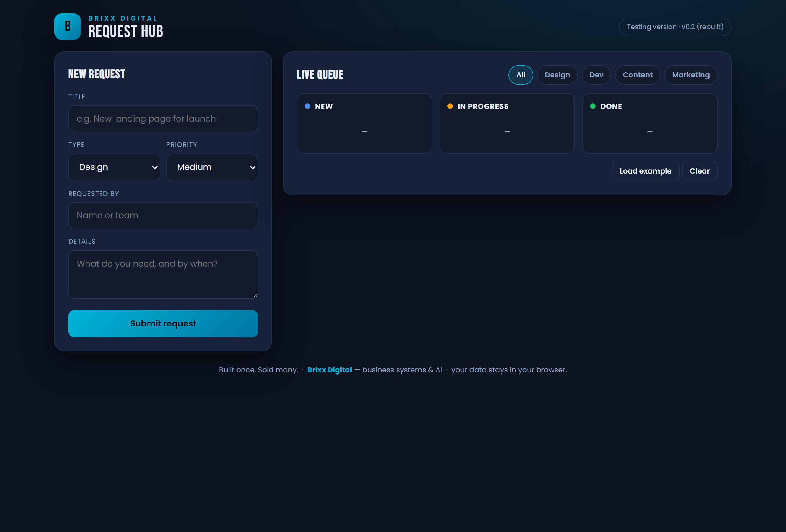Click the NEW column header

324,106
